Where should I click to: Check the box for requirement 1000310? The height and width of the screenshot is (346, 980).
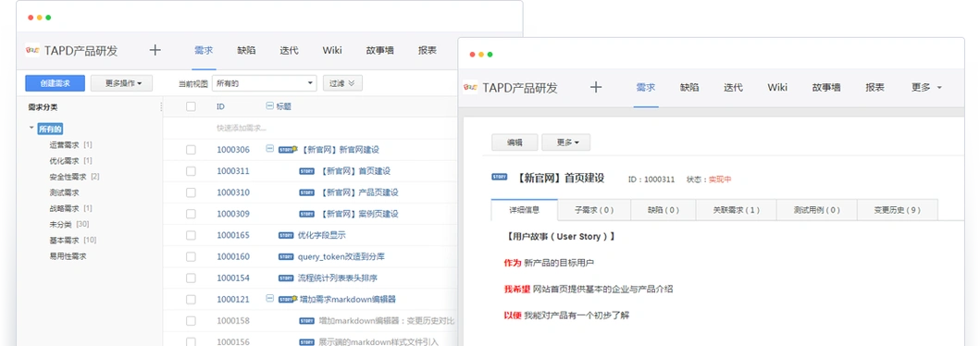[x=191, y=192]
